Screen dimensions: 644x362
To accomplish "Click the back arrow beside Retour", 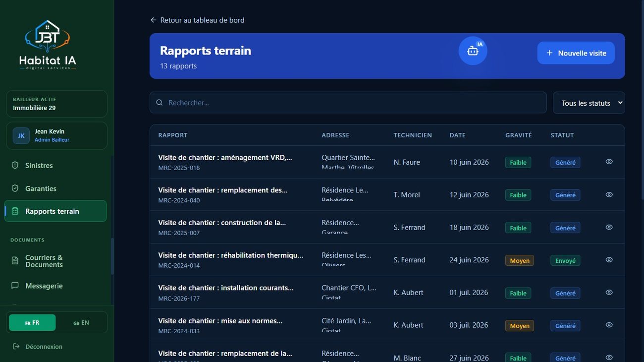I will 153,20.
